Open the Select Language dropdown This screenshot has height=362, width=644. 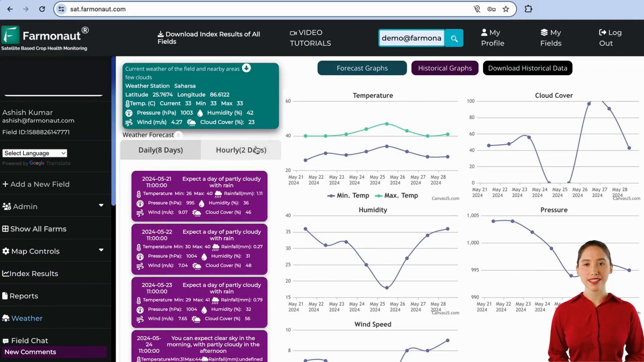pyautogui.click(x=35, y=153)
